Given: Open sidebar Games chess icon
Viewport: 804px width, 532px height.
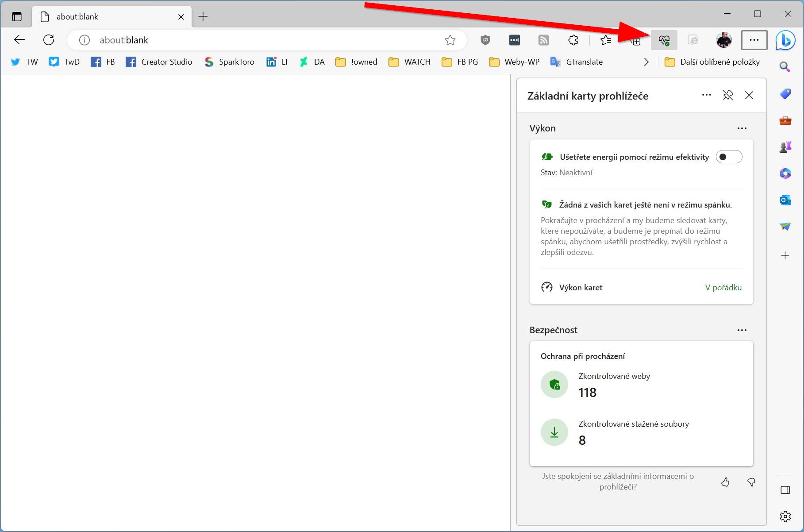Looking at the screenshot, I should [x=785, y=147].
